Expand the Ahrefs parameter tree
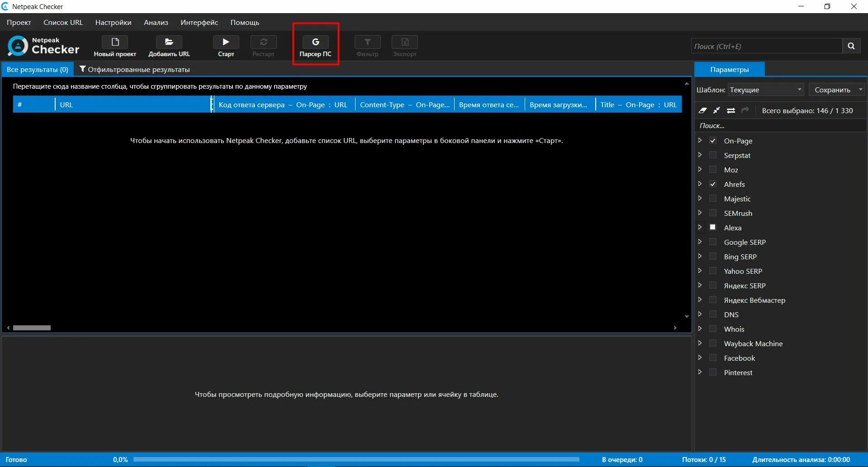 click(x=700, y=184)
